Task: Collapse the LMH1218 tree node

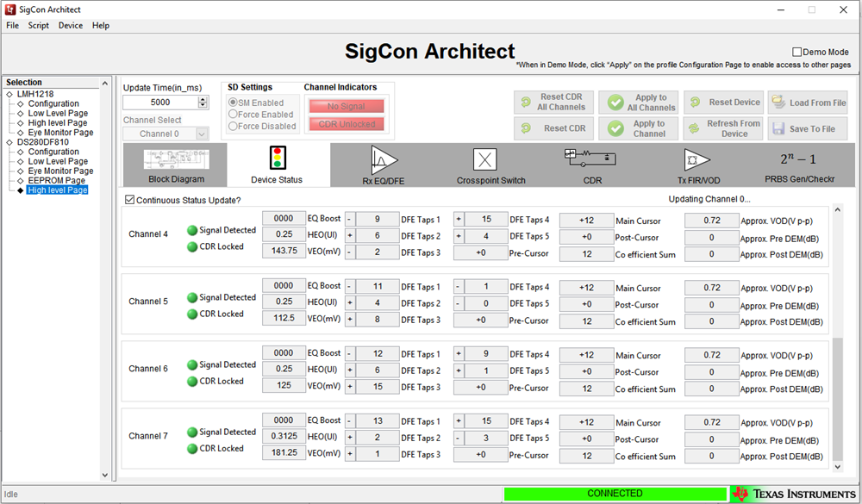Action: click(x=9, y=94)
